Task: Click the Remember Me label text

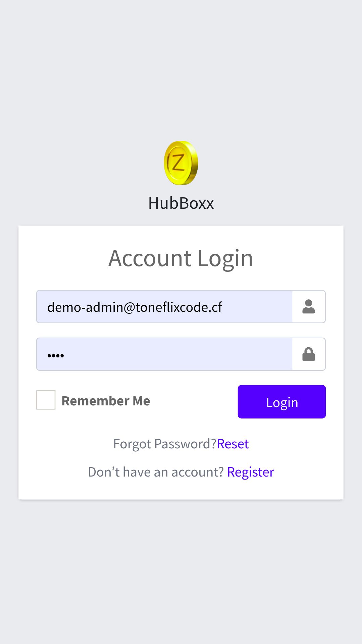Action: click(106, 401)
